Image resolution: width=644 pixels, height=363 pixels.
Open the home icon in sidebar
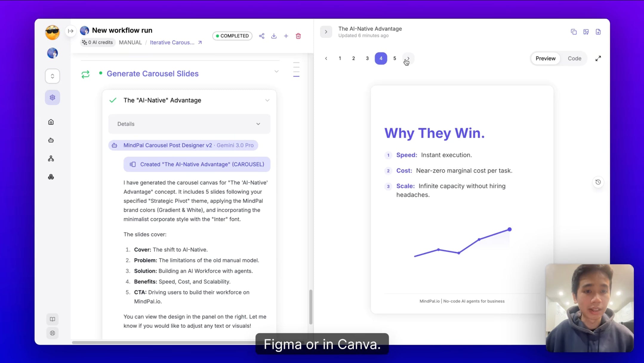click(51, 122)
